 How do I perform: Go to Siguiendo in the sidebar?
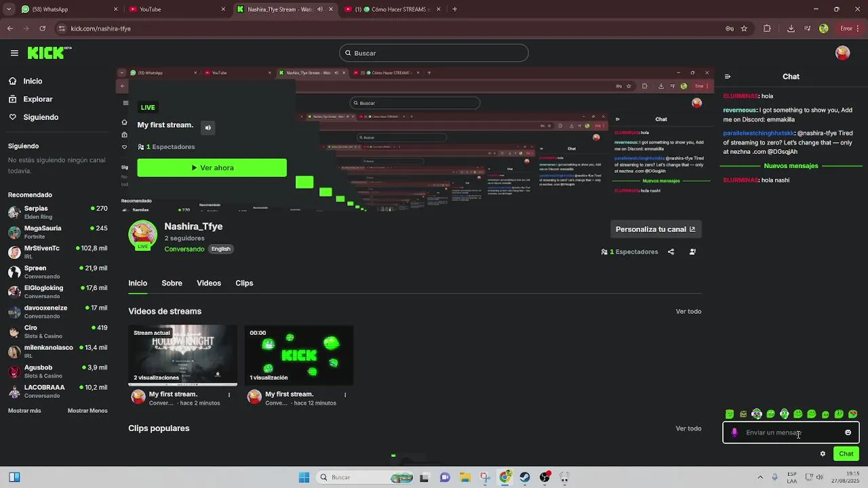pyautogui.click(x=41, y=117)
